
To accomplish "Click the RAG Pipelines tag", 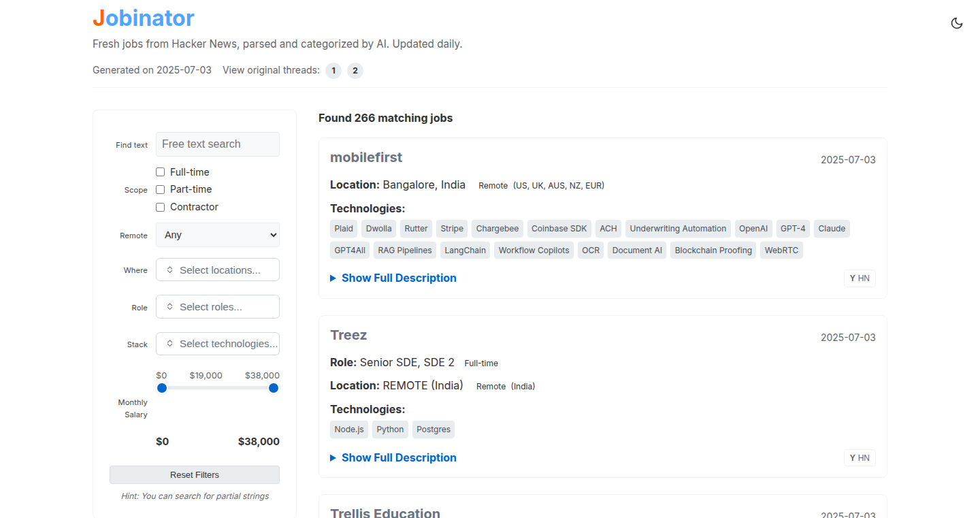I will (405, 250).
